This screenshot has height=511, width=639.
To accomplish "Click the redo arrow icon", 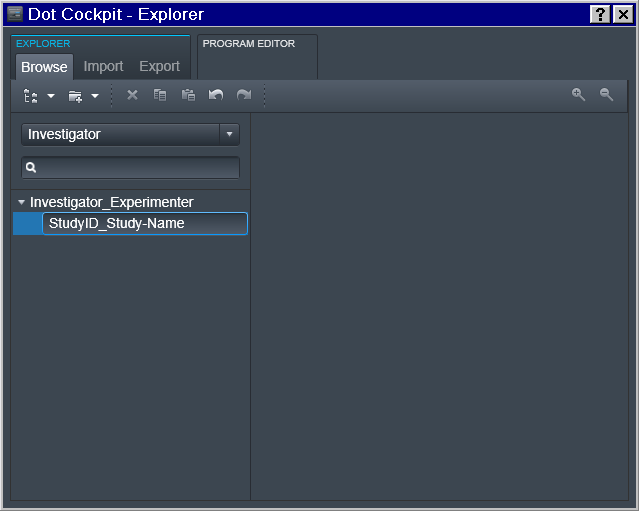I will pyautogui.click(x=244, y=95).
